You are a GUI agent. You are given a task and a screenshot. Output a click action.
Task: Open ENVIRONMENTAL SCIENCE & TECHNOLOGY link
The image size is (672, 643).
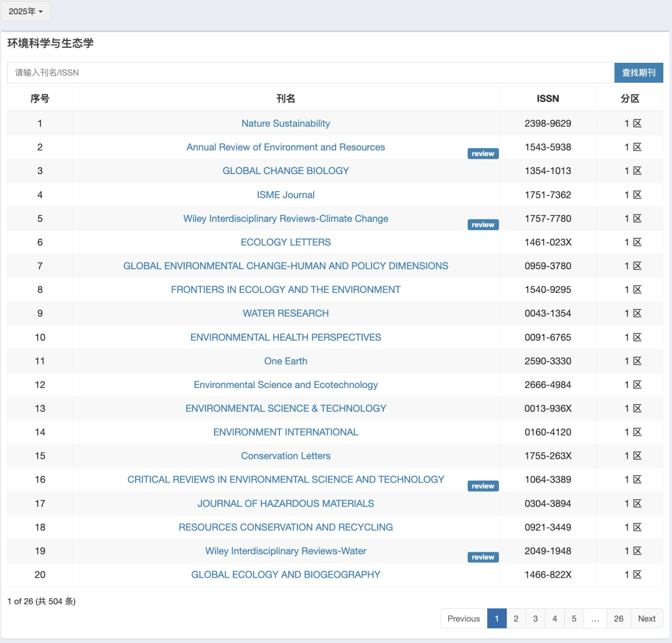coord(286,408)
